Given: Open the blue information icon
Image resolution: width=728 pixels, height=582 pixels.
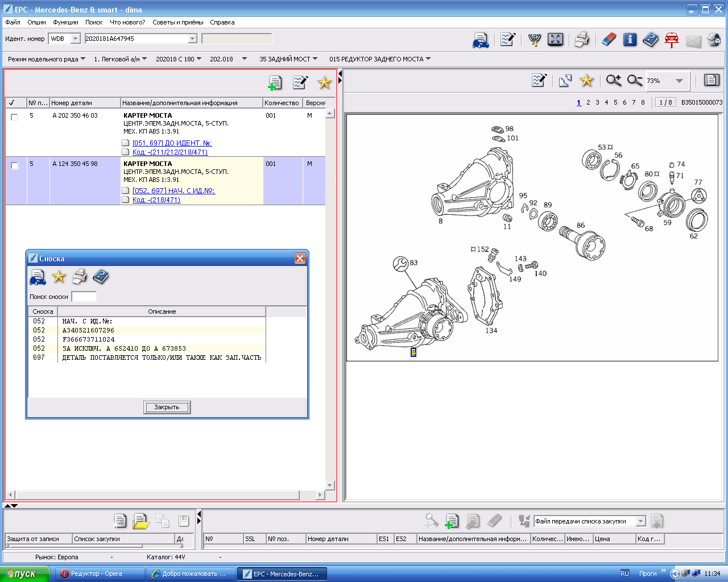Looking at the screenshot, I should click(630, 40).
